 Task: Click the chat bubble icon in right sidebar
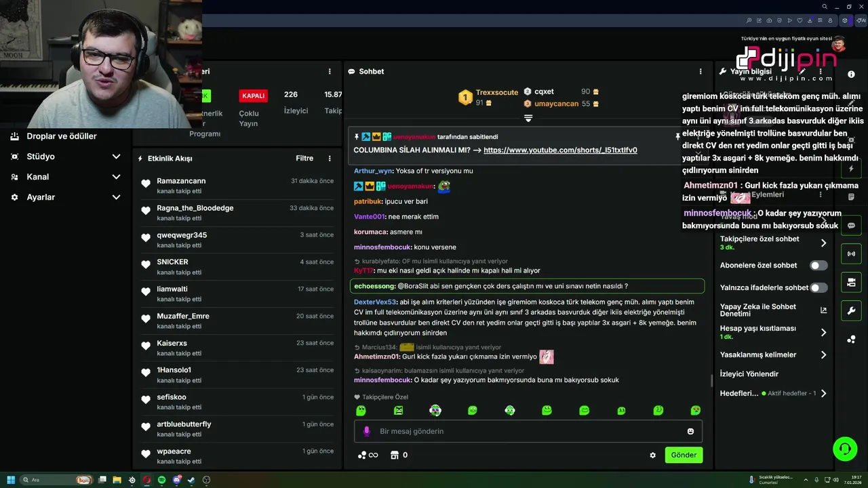851,225
